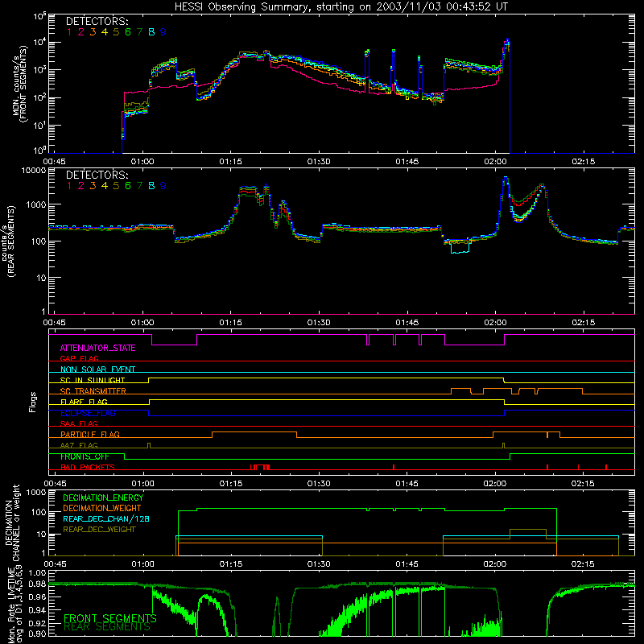Click the HESSI Observing Summary title text

(341, 6)
